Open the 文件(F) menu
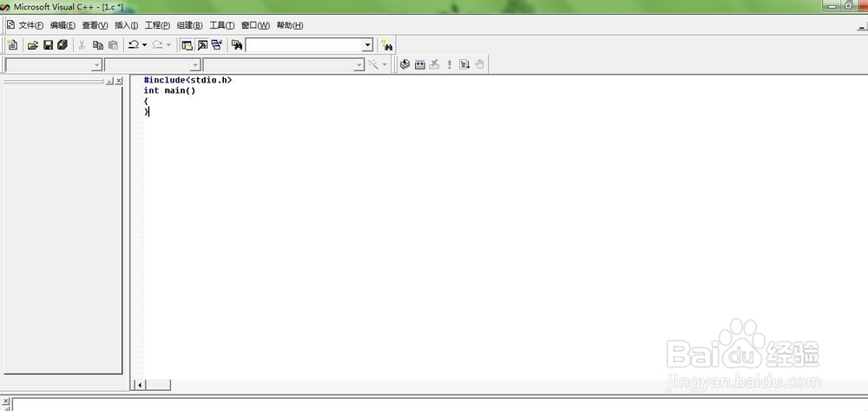Viewport: 868px width, 411px height. click(31, 25)
